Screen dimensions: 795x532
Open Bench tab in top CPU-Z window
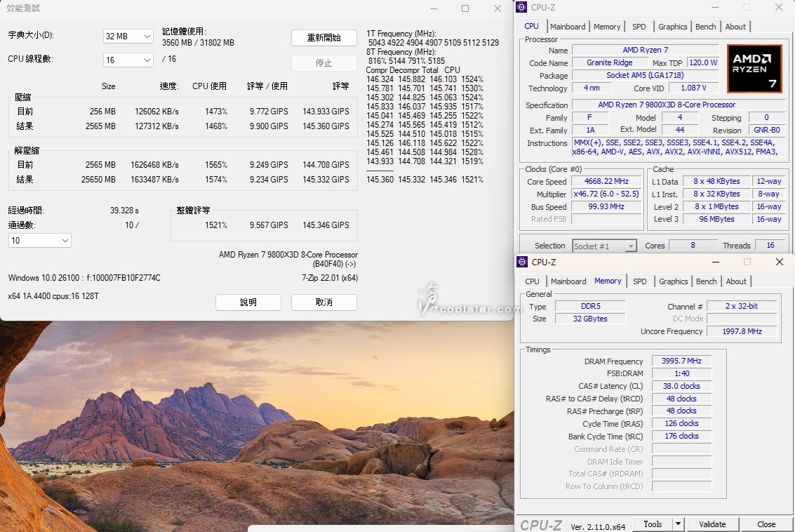pos(706,27)
